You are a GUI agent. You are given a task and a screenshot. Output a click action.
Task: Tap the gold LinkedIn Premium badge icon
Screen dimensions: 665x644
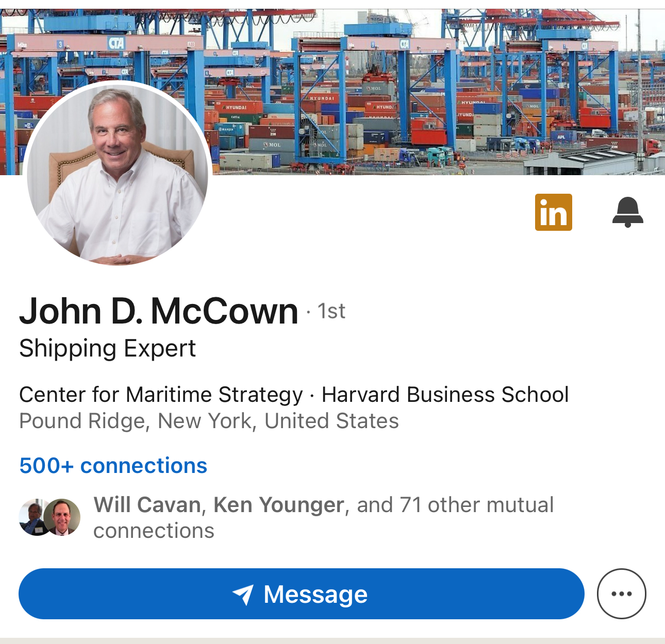(553, 212)
